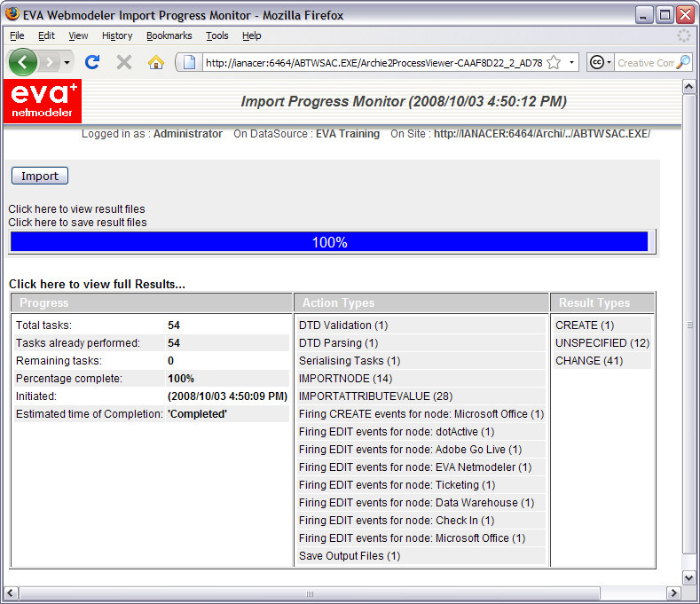Click the search magnifier icon
This screenshot has width=700, height=604.
(682, 63)
